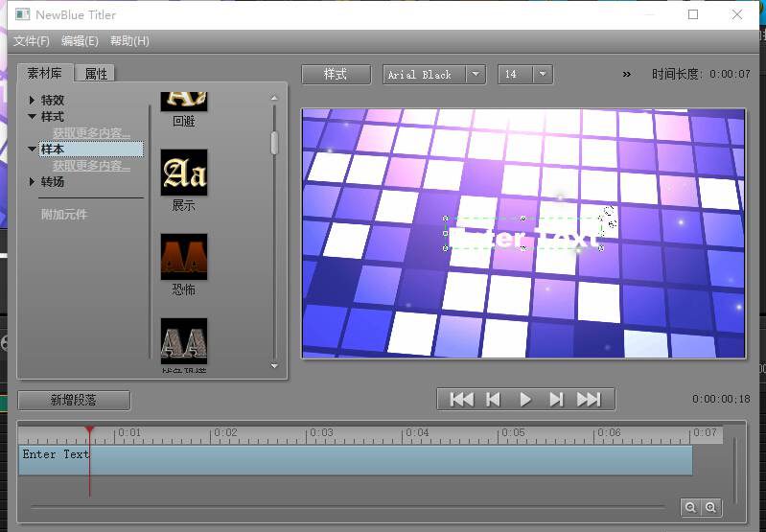Open the 帮助(H) menu

point(129,41)
